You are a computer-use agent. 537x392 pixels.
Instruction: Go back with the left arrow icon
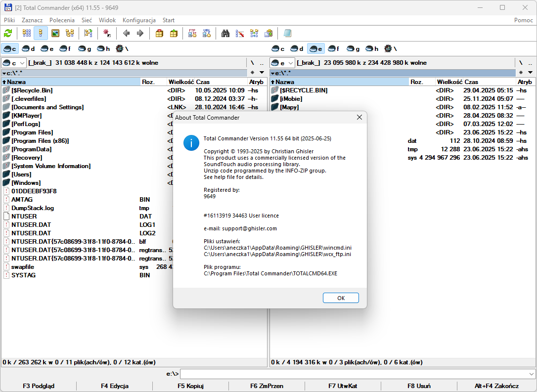pyautogui.click(x=127, y=33)
